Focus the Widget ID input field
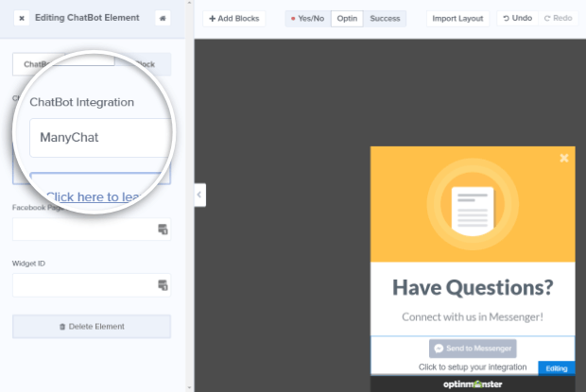The height and width of the screenshot is (392, 586). click(92, 285)
